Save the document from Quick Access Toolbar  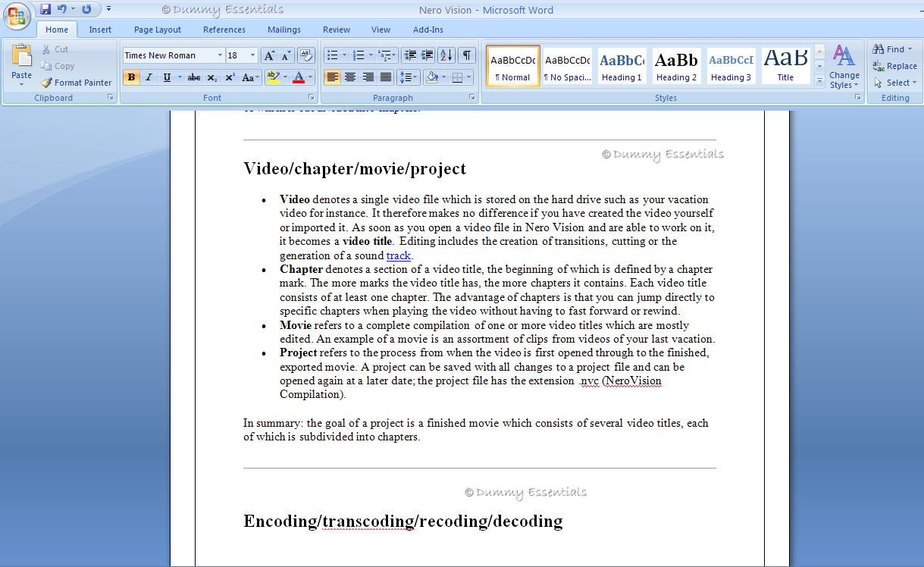pyautogui.click(x=45, y=9)
